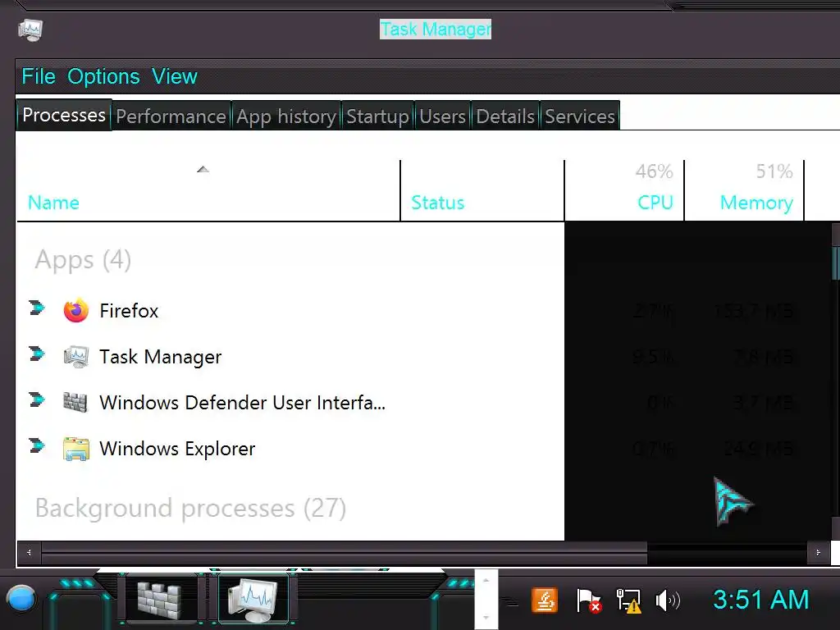Click the 46% CPU usage value

[x=654, y=171]
